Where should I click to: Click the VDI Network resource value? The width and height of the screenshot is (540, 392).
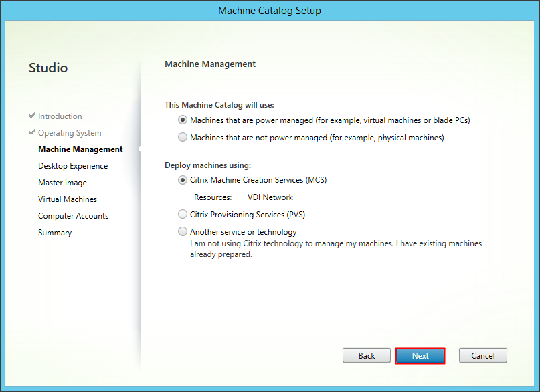pyautogui.click(x=270, y=197)
